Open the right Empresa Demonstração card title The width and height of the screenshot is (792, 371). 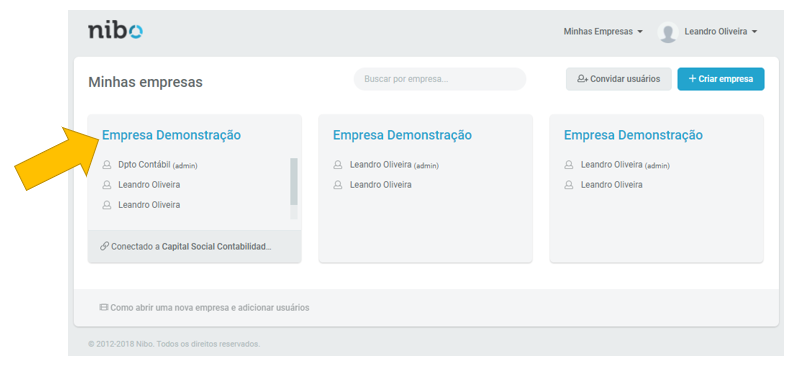coord(633,135)
